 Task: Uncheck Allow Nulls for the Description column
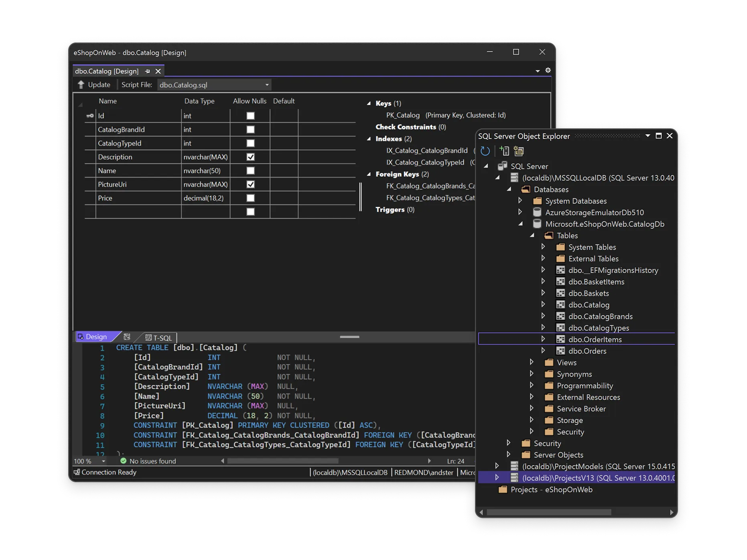tap(250, 157)
